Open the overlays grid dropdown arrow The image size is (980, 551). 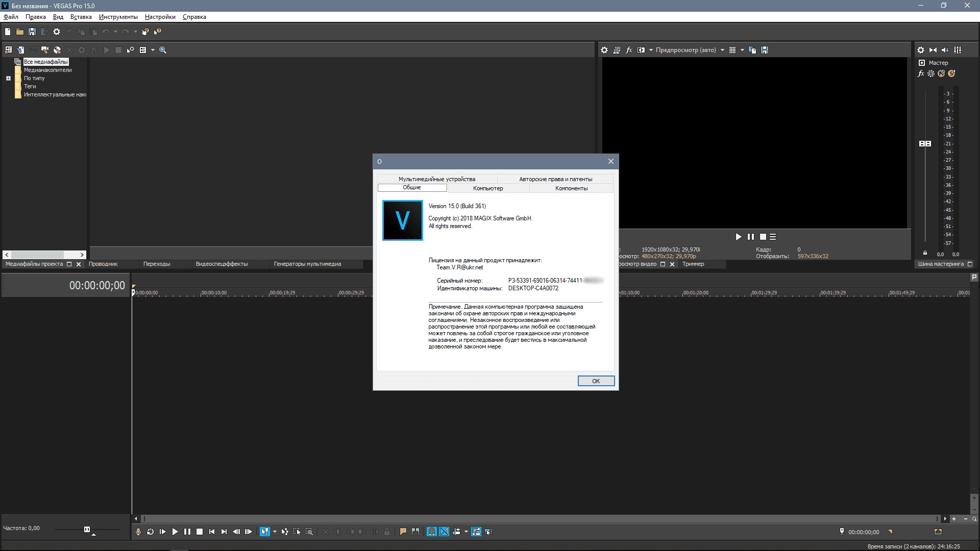[742, 50]
